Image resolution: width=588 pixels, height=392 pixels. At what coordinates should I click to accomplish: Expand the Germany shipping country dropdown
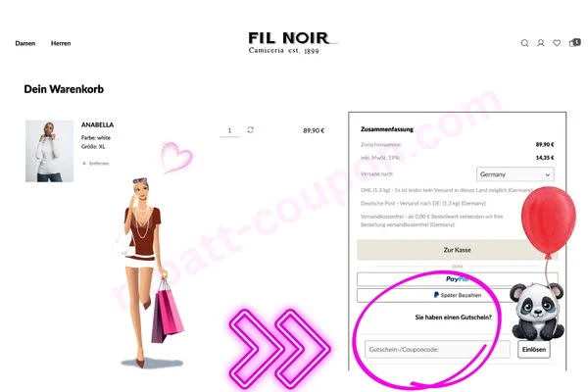point(514,174)
